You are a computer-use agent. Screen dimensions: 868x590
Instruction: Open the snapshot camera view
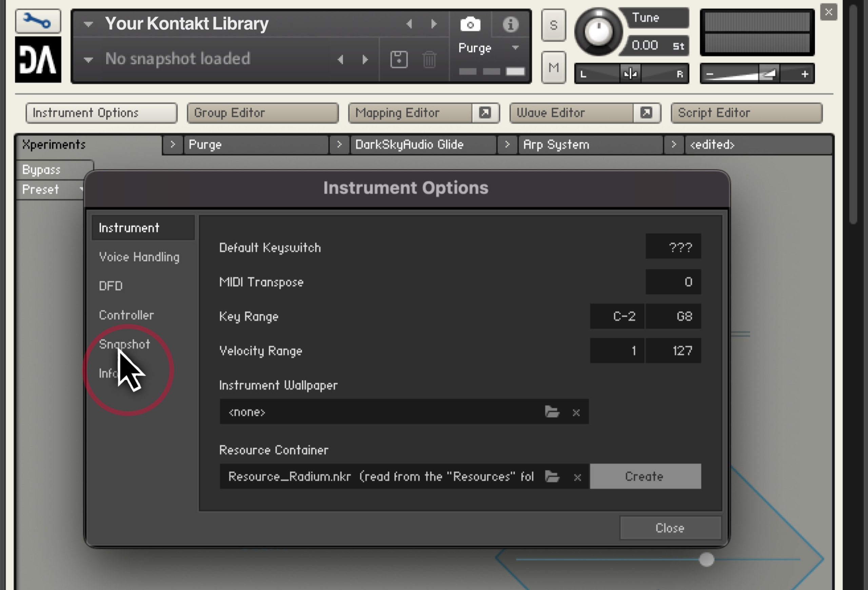[x=470, y=24]
